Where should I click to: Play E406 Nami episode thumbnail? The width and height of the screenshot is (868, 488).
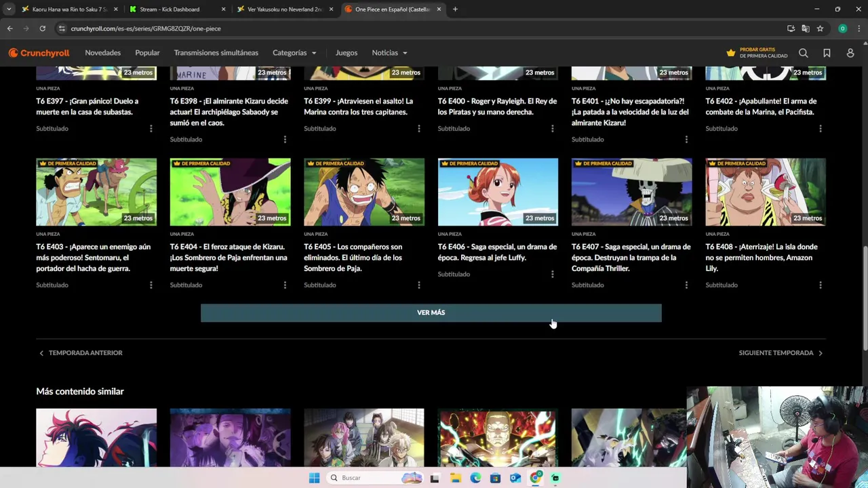(498, 192)
